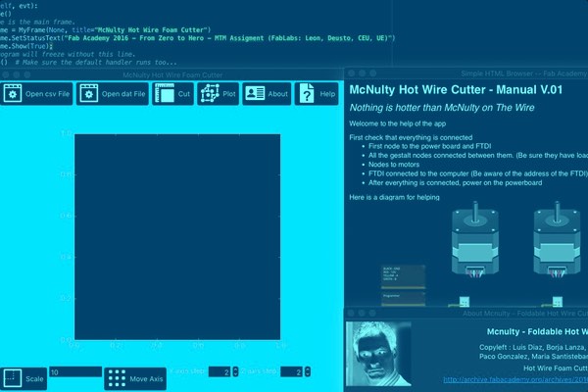Click the Z axis step value field
This screenshot has width=588, height=392.
pyautogui.click(x=291, y=371)
